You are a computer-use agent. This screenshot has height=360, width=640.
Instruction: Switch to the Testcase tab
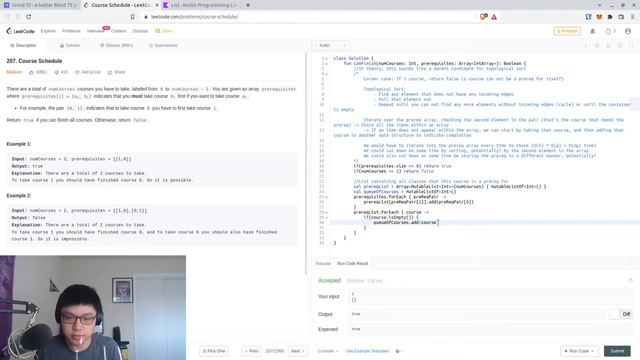tap(323, 264)
